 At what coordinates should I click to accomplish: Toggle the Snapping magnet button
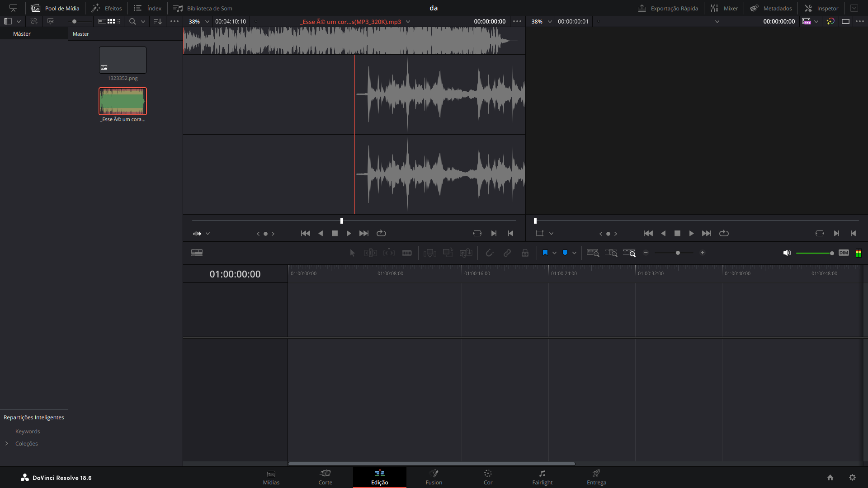pyautogui.click(x=489, y=253)
